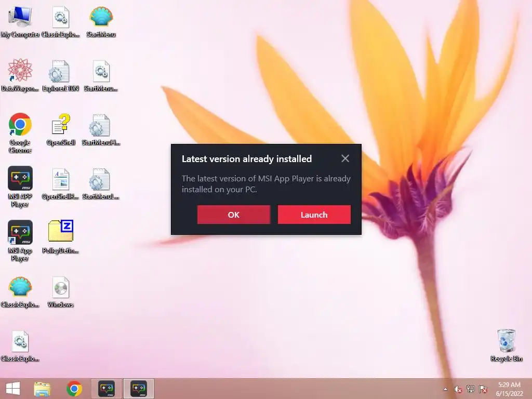Open the Windows Start button

13,389
